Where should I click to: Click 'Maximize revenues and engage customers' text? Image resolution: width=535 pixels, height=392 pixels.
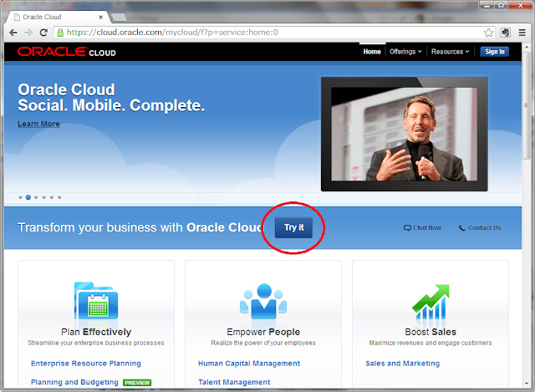coord(431,343)
